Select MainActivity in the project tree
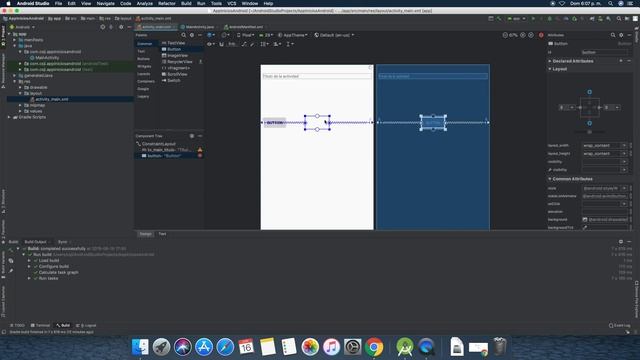 [47, 58]
